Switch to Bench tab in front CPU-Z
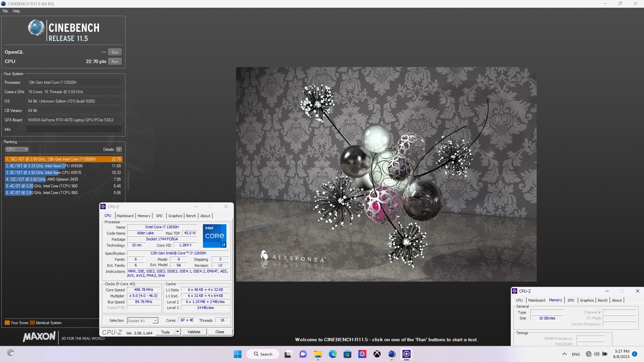The image size is (644, 362). pyautogui.click(x=191, y=216)
